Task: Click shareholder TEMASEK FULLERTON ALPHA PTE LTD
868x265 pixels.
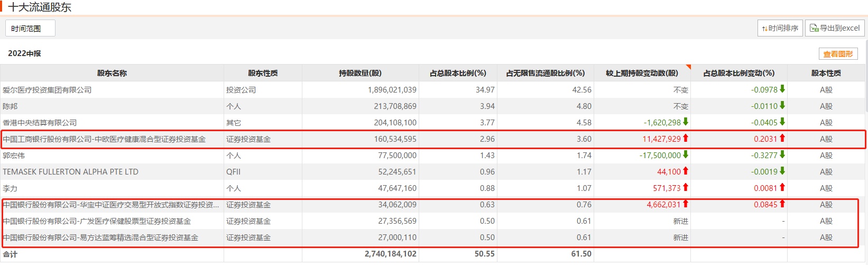Action: (70, 172)
